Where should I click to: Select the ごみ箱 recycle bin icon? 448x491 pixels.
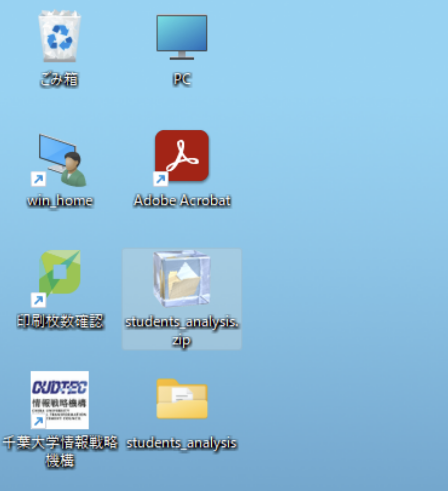click(x=60, y=36)
